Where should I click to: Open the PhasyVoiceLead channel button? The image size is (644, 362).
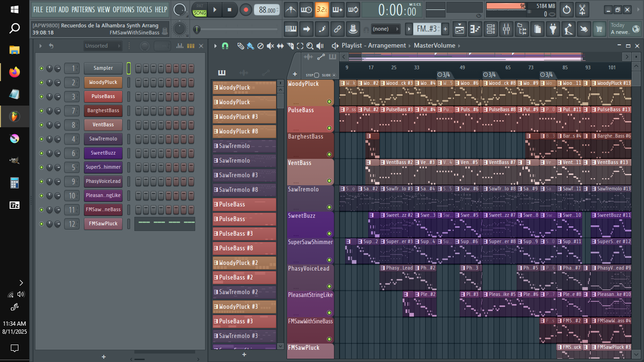[103, 181]
